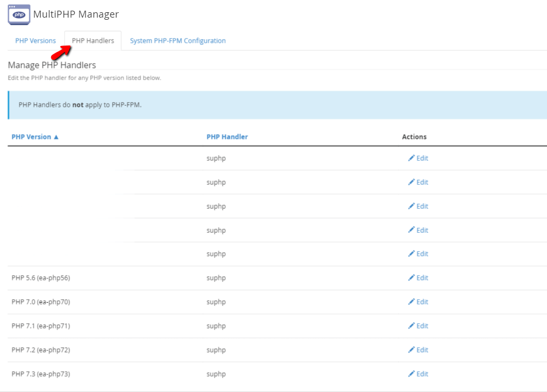Open the System PHP-FPM Configuration tab

178,41
